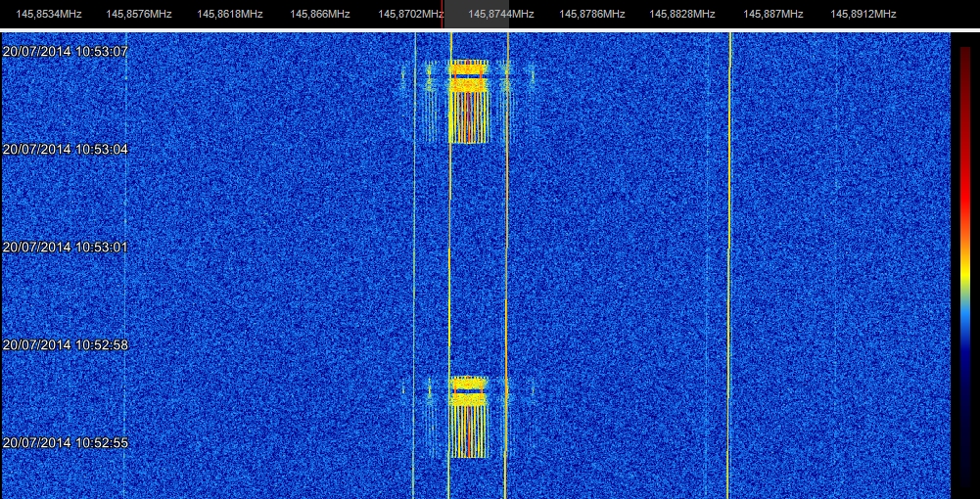Screen dimensions: 980x499
Task: Click the 10:53:07 timestamp on waterfall
Action: pos(66,51)
